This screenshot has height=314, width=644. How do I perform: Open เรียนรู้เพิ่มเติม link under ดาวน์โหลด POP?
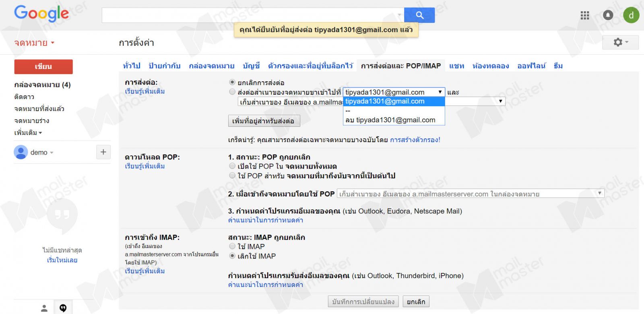145,166
